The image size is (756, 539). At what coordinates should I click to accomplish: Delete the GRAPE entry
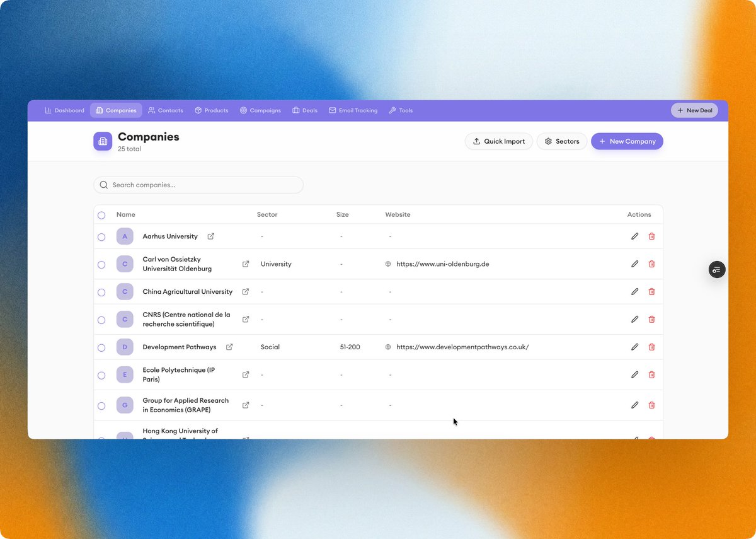(x=651, y=405)
